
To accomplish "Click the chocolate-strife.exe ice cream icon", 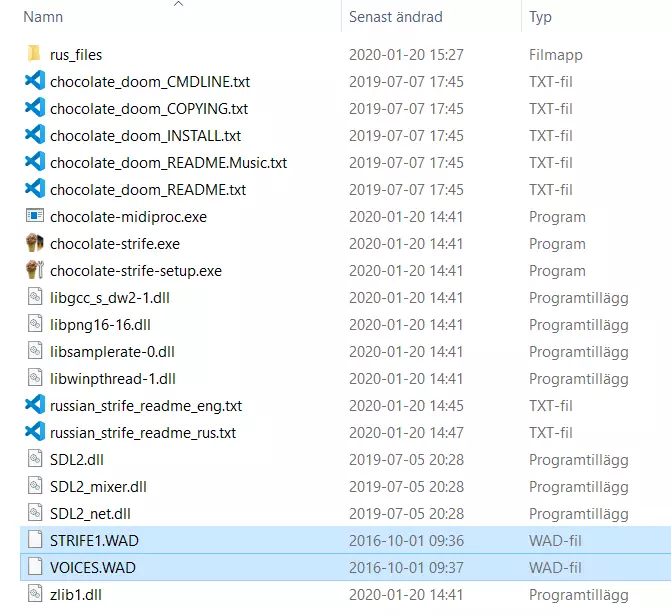I will point(35,243).
